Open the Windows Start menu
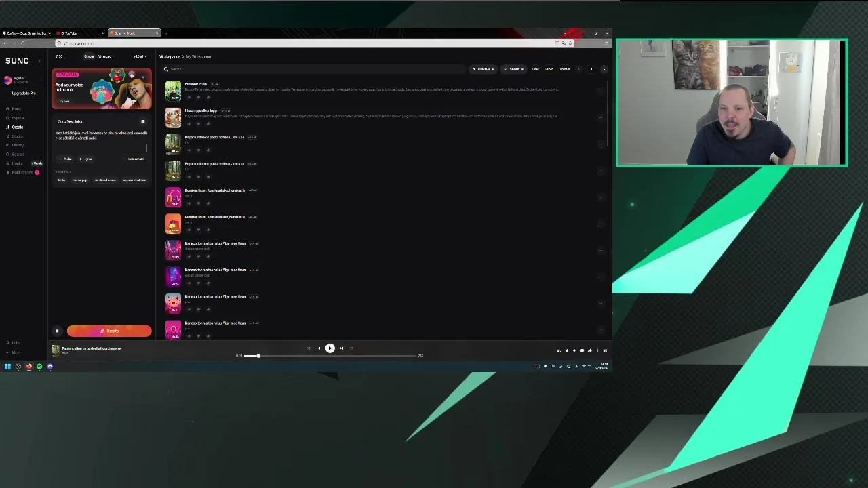This screenshot has height=488, width=868. [x=7, y=367]
